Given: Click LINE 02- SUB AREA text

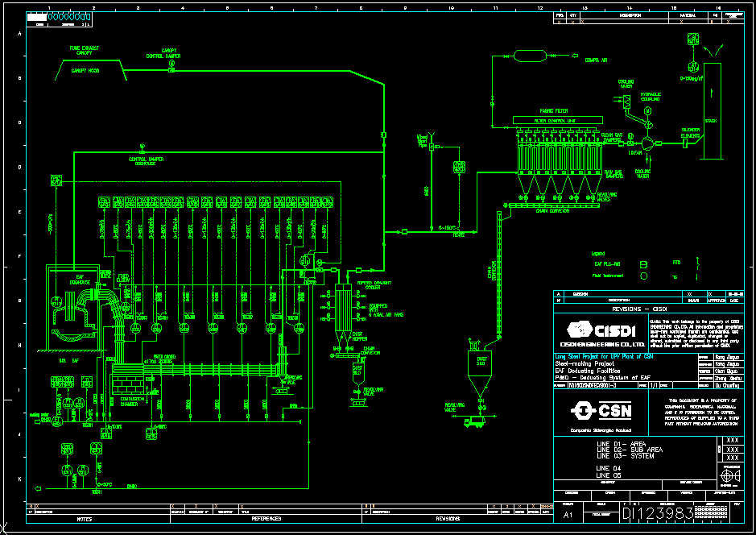Looking at the screenshot, I should [630, 450].
